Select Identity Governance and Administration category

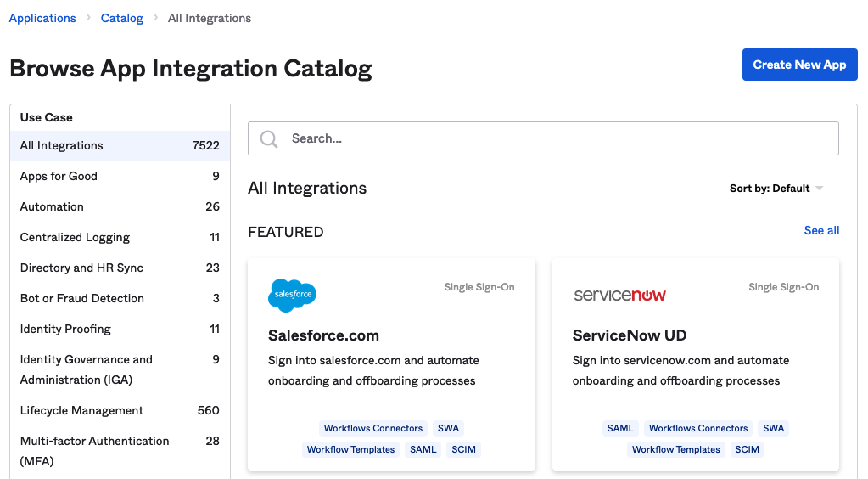click(x=120, y=369)
